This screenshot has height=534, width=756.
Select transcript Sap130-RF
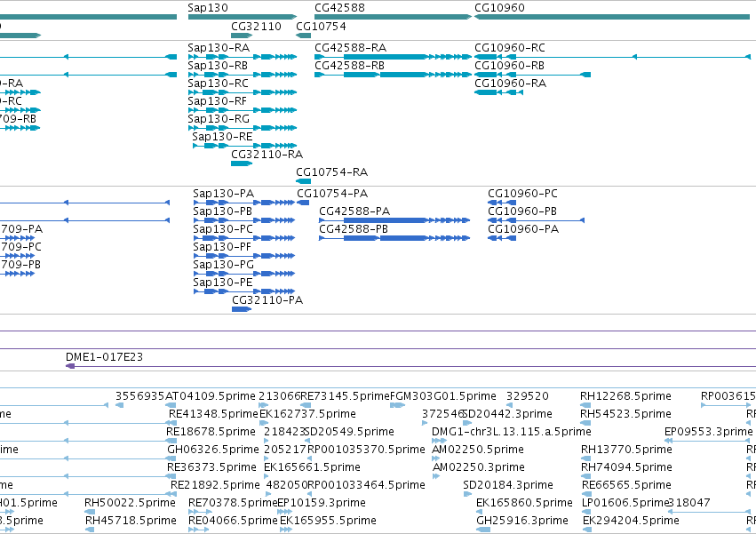click(242, 110)
